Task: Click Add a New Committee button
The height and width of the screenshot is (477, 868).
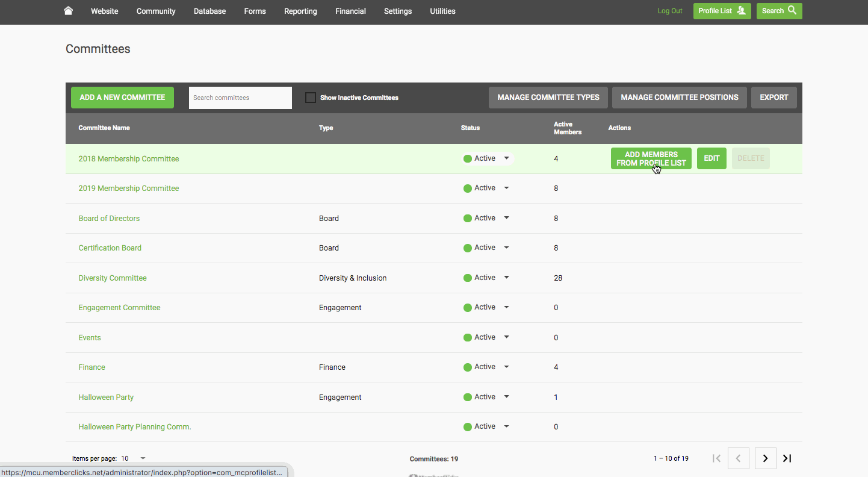Action: [122, 98]
